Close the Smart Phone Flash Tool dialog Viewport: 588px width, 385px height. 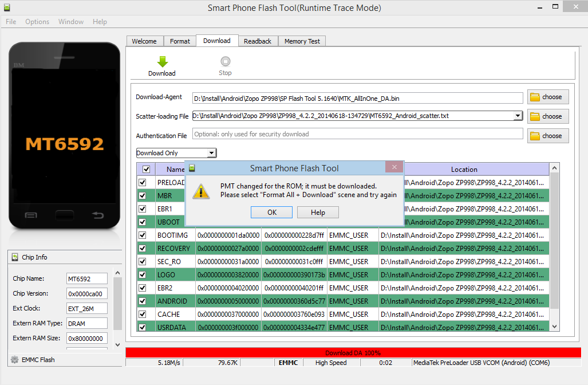(x=394, y=167)
